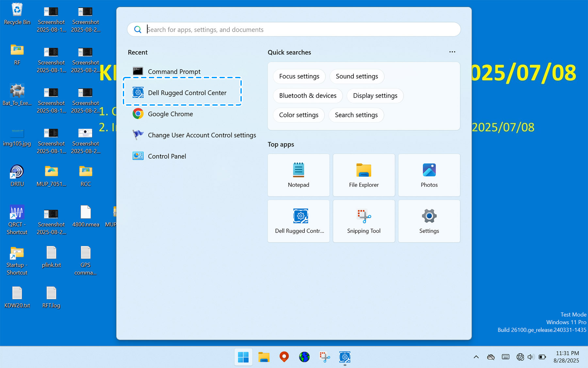
Task: Select the Focus settings quick search
Action: click(299, 76)
